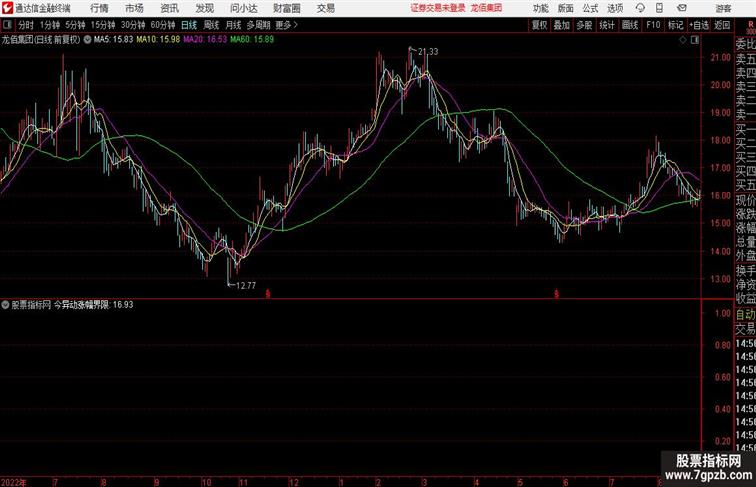Screen dimensions: 756x487
Task: Open the 问小达 menu
Action: 243,8
